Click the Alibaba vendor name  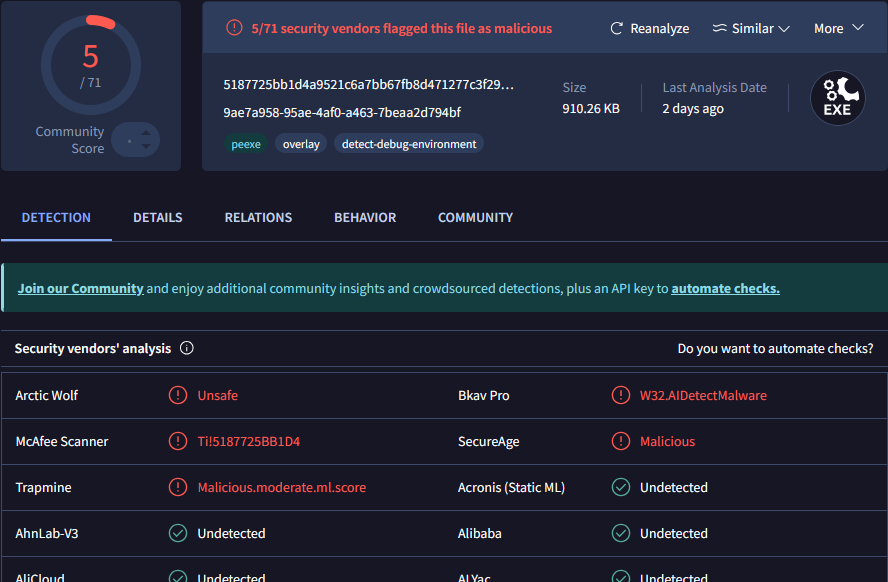point(480,533)
